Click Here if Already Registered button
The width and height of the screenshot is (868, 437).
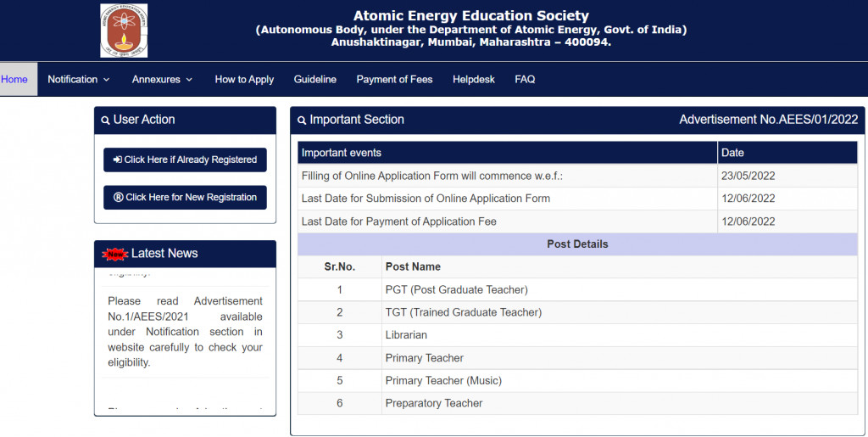(x=185, y=160)
